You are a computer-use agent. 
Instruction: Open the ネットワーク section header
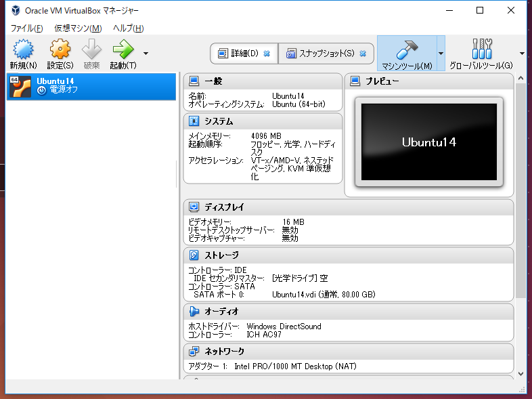point(349,352)
